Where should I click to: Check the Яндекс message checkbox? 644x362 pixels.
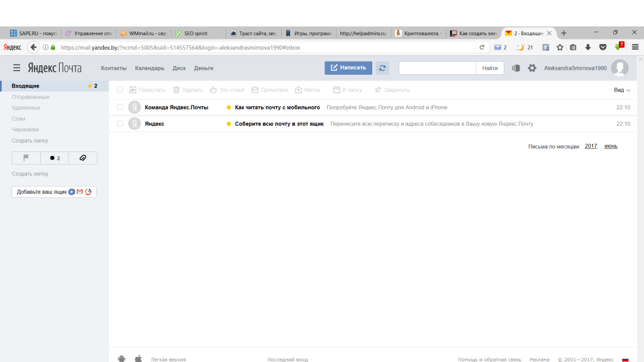click(120, 124)
